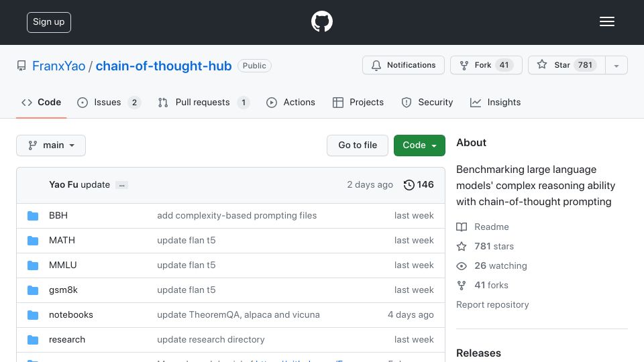Click the '4 days ago' notebooks timestamp
The image size is (644, 362).
(411, 315)
